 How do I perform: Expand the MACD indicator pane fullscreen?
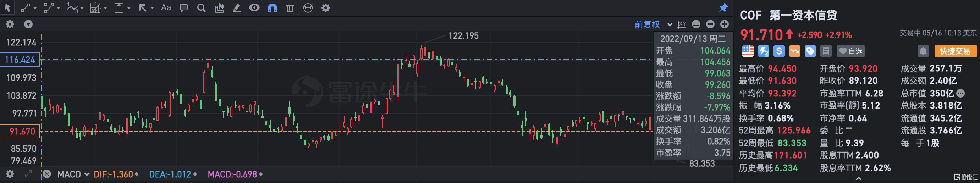[28, 174]
